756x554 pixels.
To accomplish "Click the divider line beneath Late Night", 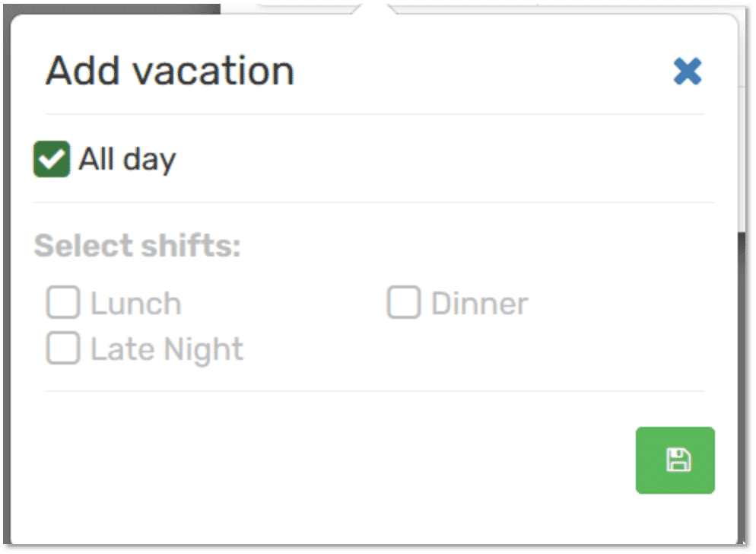I will coord(374,391).
